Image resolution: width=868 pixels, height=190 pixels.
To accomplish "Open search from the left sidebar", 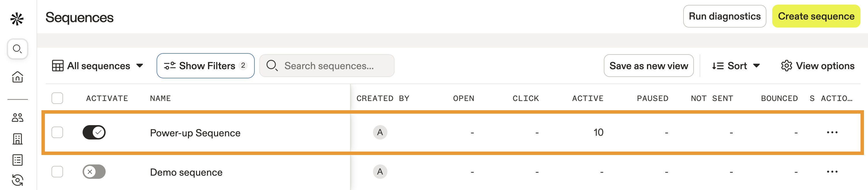I will coord(17,49).
